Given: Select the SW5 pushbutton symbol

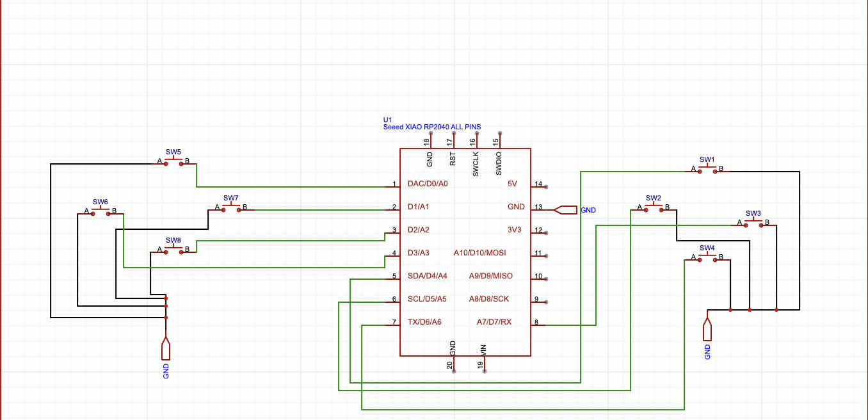Looking at the screenshot, I should [x=173, y=162].
